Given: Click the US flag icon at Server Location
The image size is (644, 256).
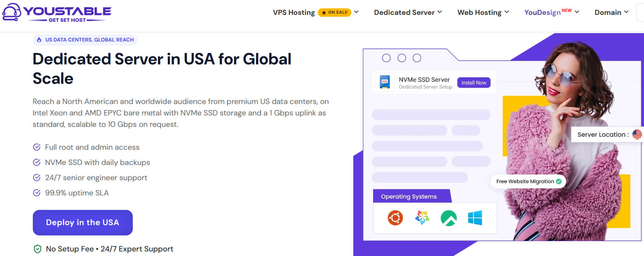Looking at the screenshot, I should pyautogui.click(x=637, y=134).
